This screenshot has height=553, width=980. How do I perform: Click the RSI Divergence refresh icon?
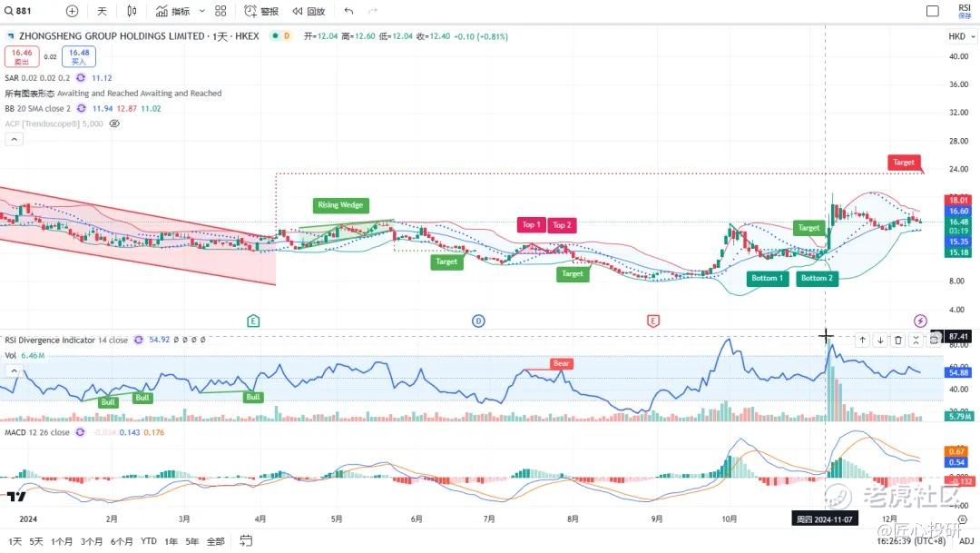click(x=138, y=340)
